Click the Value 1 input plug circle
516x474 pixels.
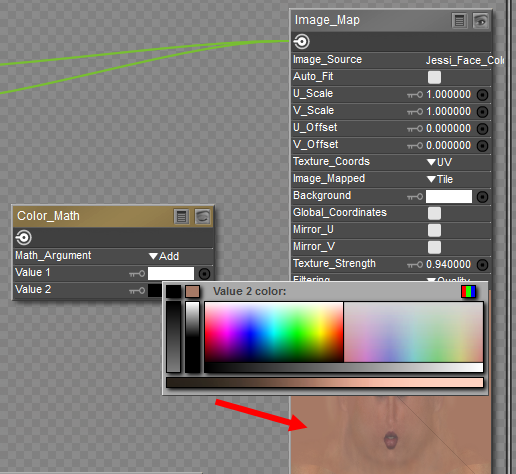(x=204, y=274)
